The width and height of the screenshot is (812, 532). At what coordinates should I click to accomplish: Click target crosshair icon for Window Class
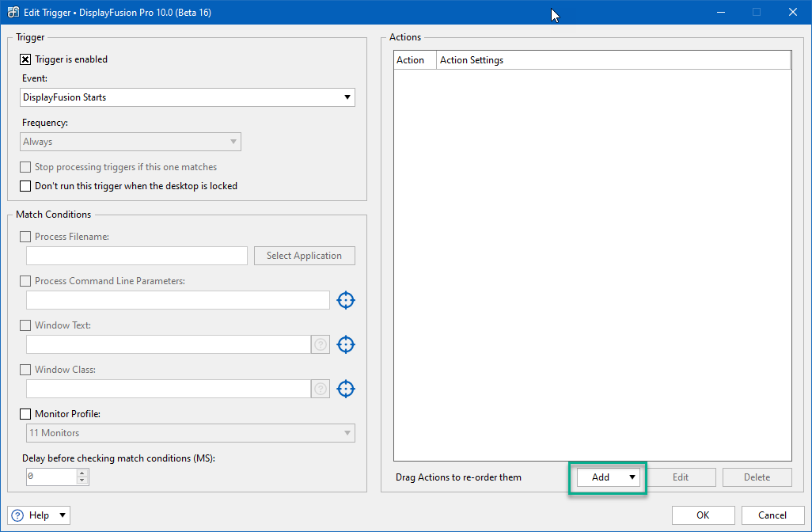point(345,389)
